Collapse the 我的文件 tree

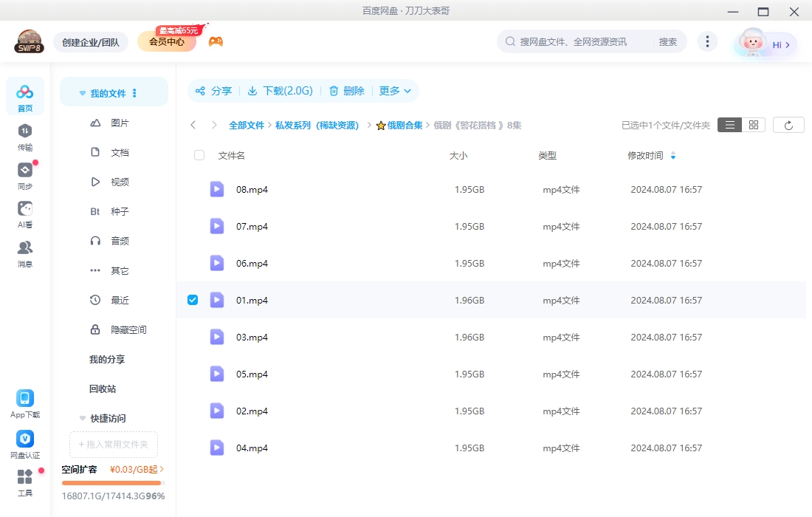82,92
